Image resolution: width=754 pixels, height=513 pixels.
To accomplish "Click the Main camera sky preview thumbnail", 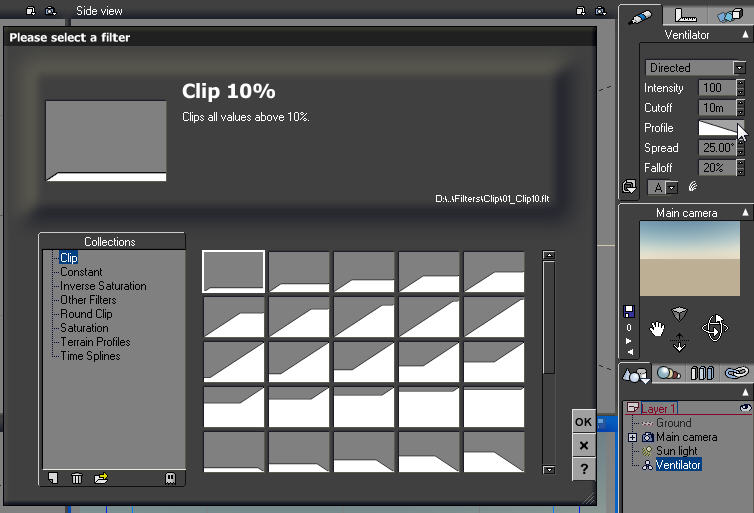I will (x=690, y=258).
